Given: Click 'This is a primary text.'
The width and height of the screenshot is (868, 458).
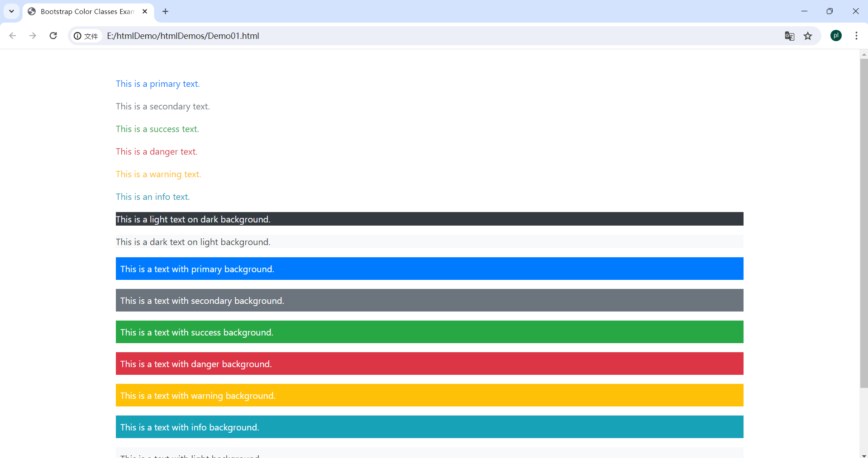Looking at the screenshot, I should (157, 84).
